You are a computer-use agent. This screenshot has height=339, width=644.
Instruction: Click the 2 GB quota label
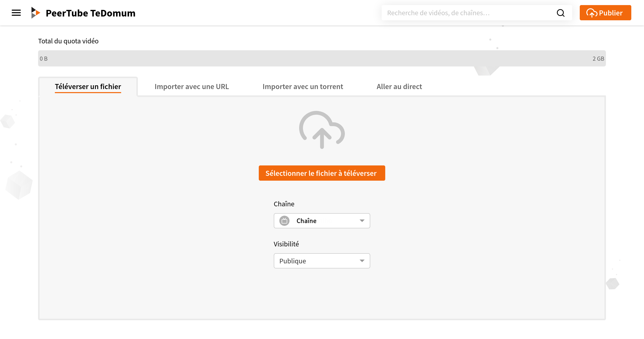click(598, 59)
